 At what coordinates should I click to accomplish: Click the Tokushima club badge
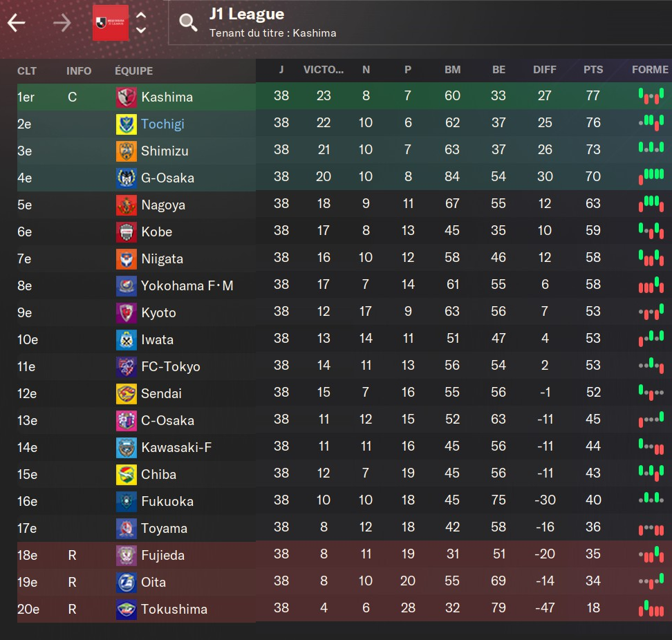click(x=127, y=610)
